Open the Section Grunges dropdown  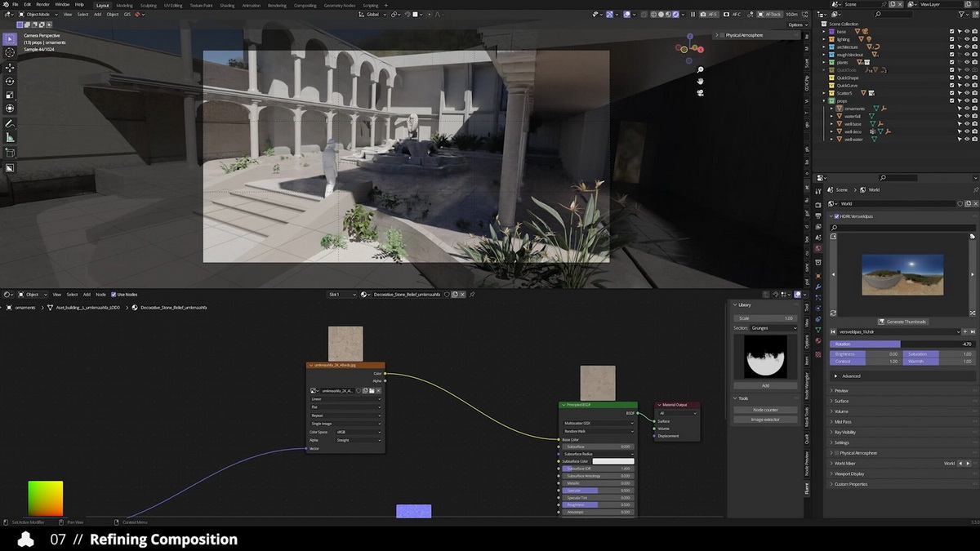pos(774,328)
